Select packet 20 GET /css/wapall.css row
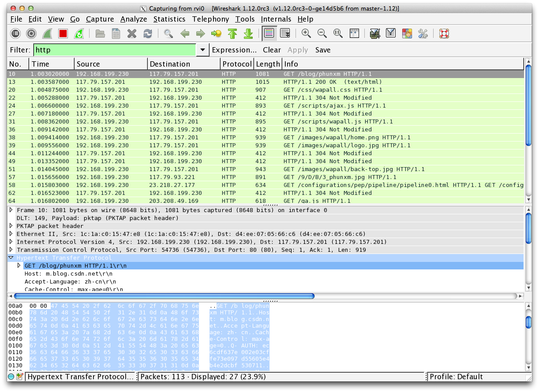539x392 pixels. pyautogui.click(x=266, y=90)
